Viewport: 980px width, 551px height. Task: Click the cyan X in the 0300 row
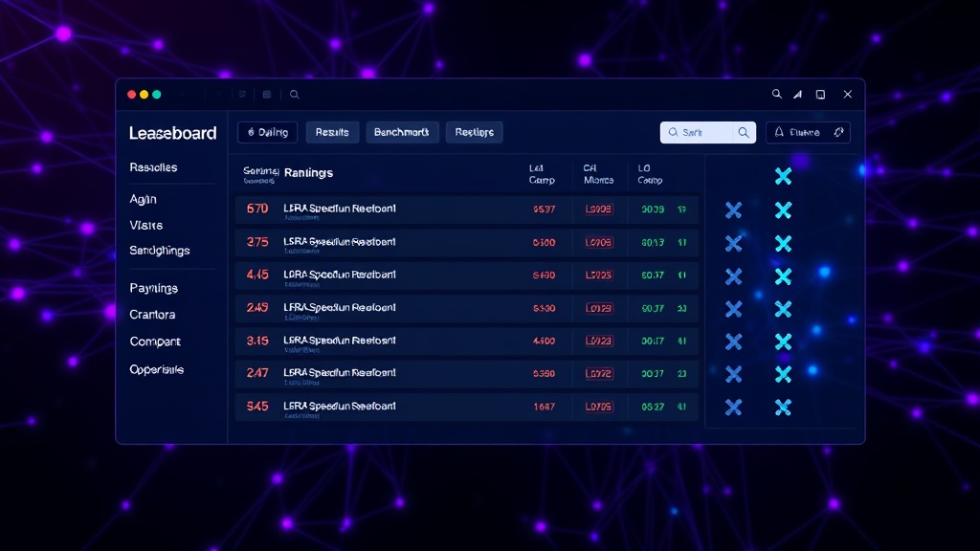click(783, 243)
